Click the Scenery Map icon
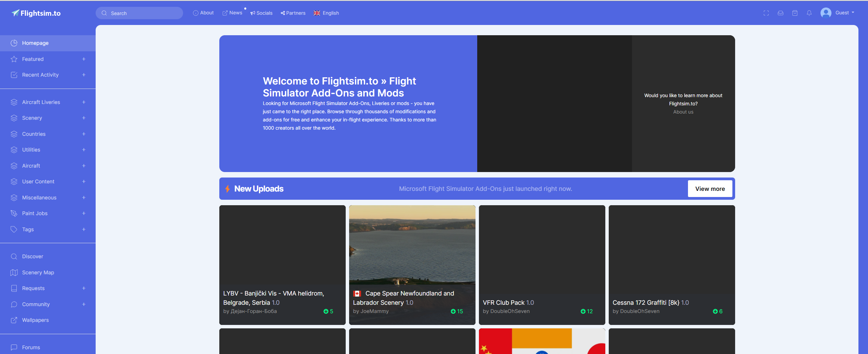Viewport: 868px width, 354px height. [x=14, y=273]
